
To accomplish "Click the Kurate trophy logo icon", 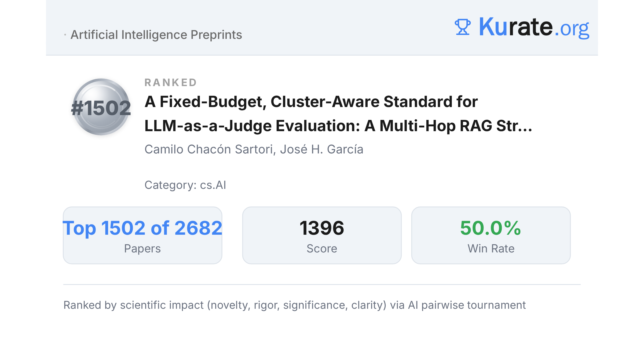I will (x=463, y=27).
